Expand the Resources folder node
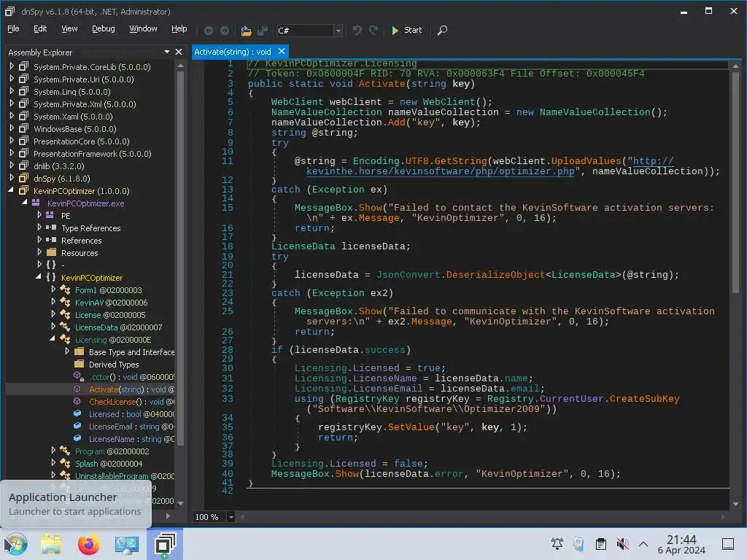This screenshot has width=747, height=560. [39, 252]
